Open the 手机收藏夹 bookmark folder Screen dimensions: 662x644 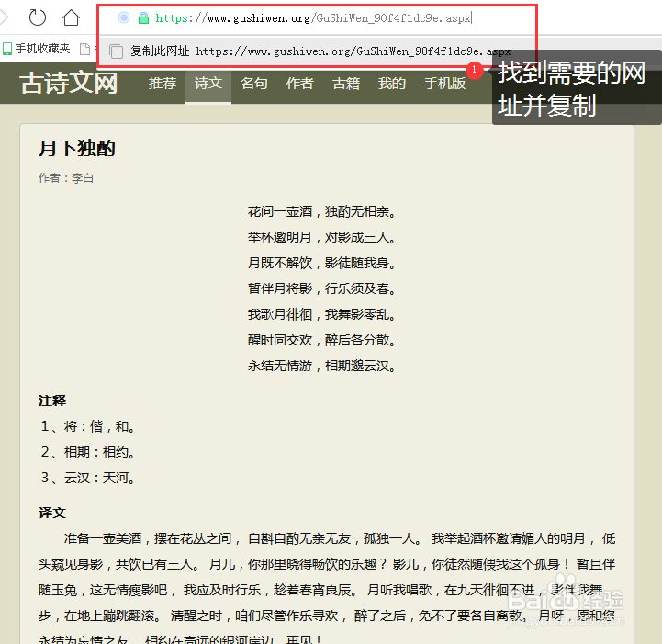click(x=37, y=49)
